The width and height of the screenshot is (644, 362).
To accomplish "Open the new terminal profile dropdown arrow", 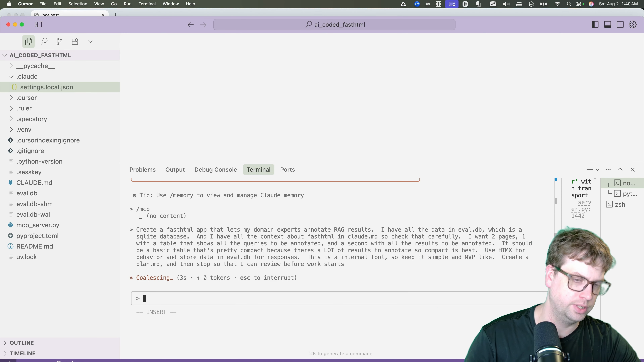I will coord(598,170).
